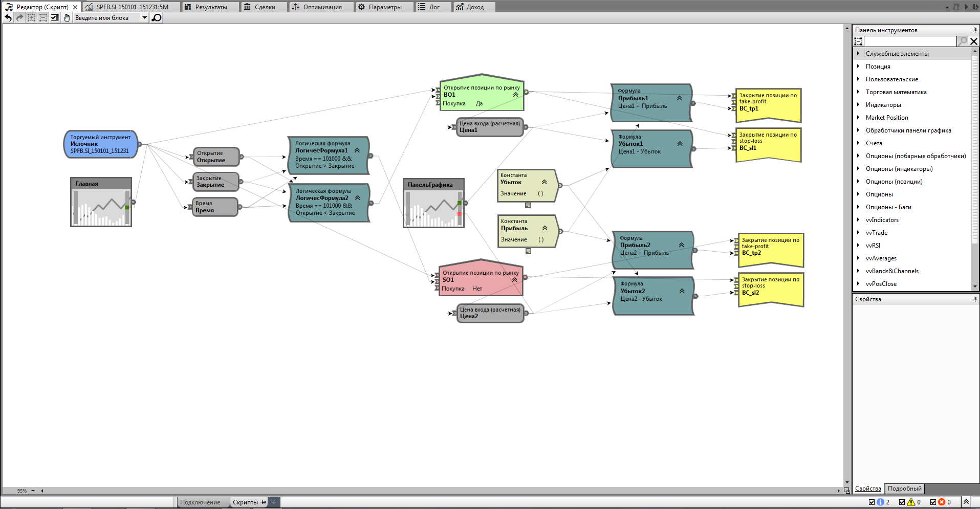Switch to the Свойства bottom tab

pyautogui.click(x=868, y=489)
